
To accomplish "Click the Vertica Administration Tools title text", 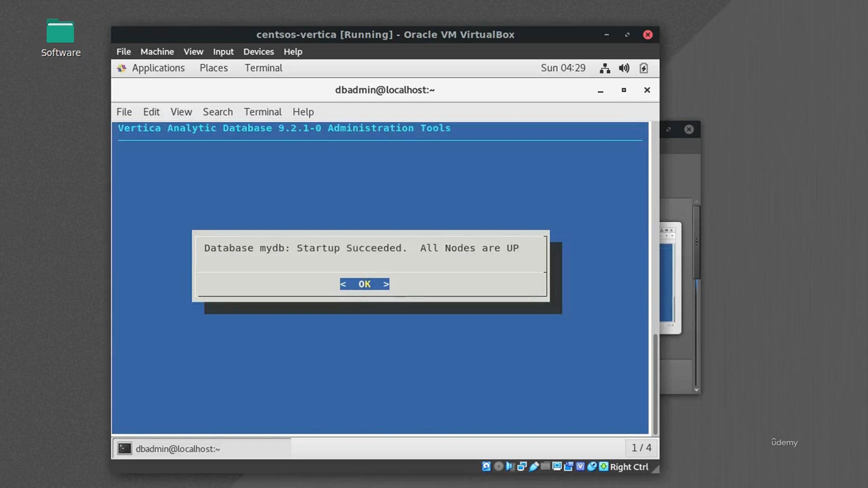I will 284,128.
